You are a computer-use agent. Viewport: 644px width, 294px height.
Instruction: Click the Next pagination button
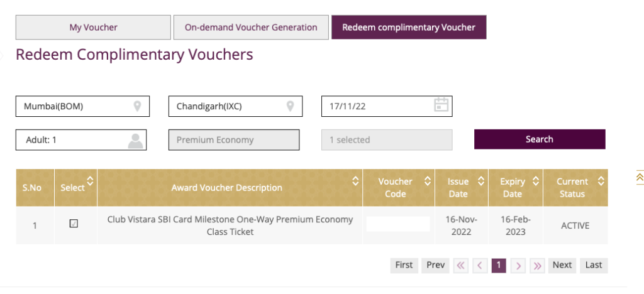pos(562,265)
